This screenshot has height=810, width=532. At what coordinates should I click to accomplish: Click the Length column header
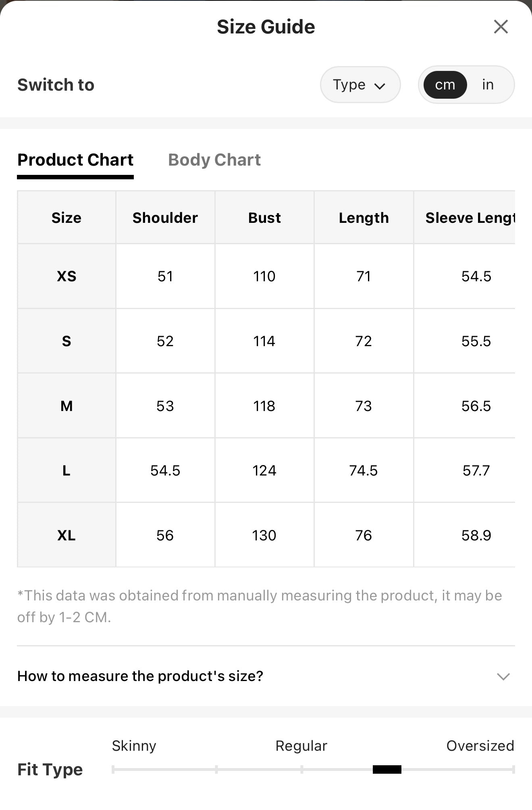pos(364,218)
